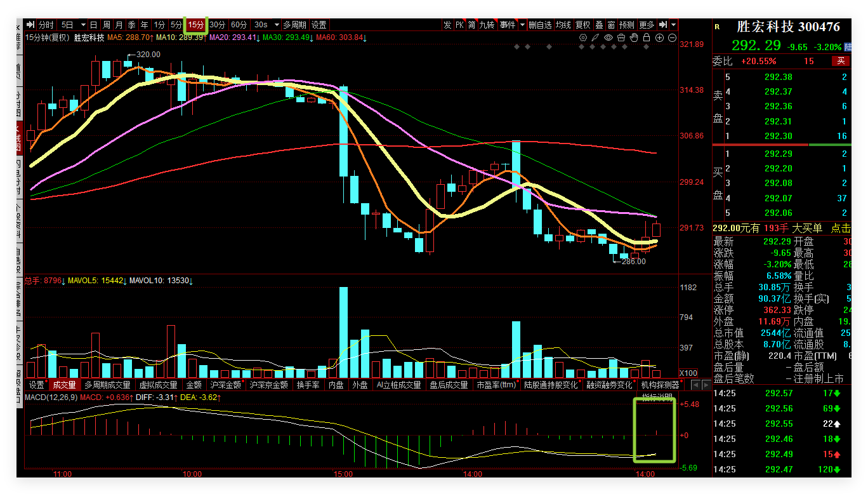Select the 换手率 turnover indicator tab
The image size is (868, 494).
308,385
